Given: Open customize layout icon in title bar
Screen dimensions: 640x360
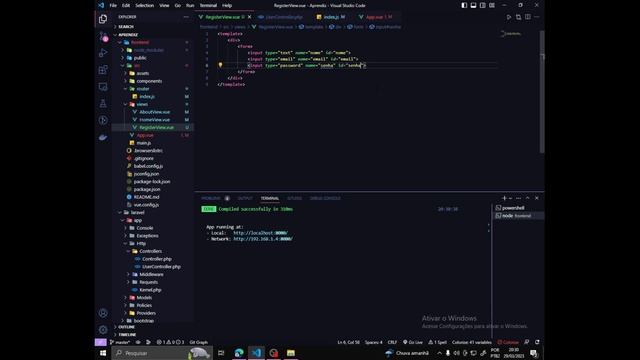Looking at the screenshot, I should (x=492, y=5).
